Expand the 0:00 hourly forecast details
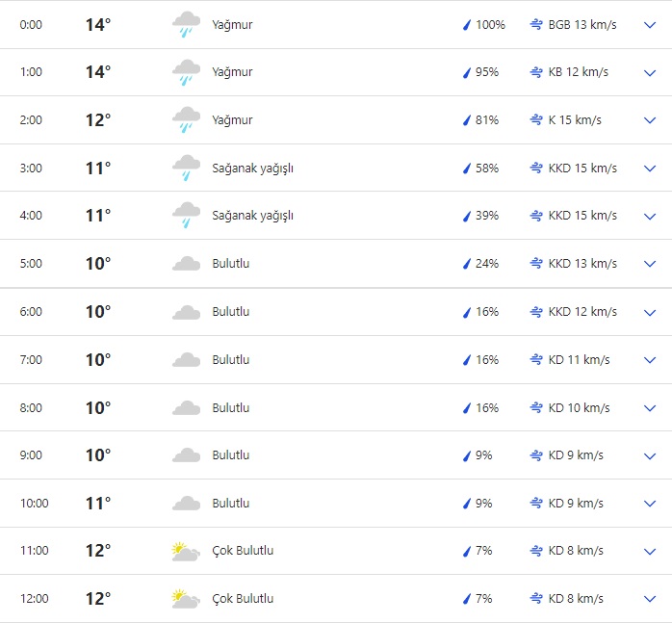 [649, 25]
